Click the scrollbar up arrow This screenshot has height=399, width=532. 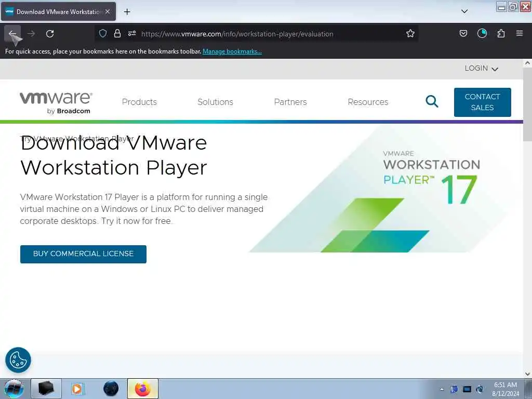tap(527, 63)
